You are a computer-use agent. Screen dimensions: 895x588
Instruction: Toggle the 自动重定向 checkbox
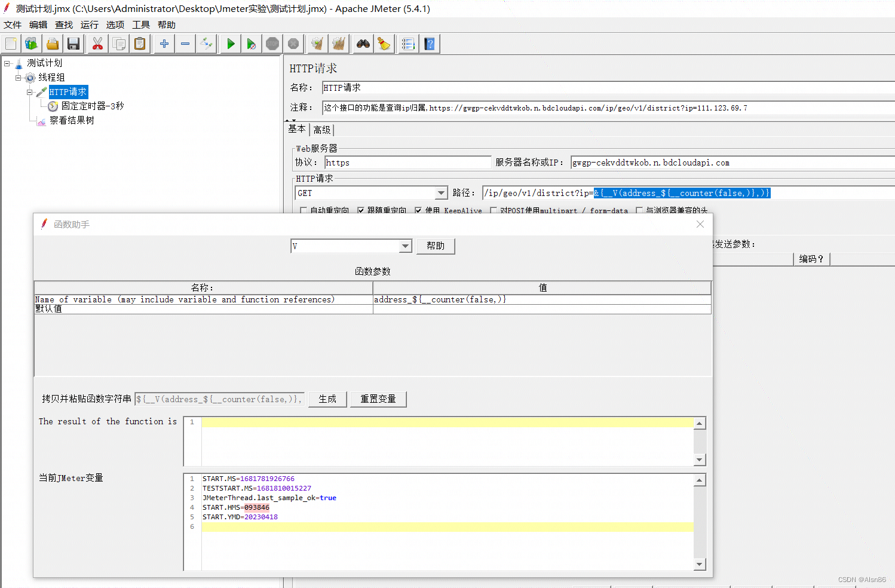coord(304,210)
